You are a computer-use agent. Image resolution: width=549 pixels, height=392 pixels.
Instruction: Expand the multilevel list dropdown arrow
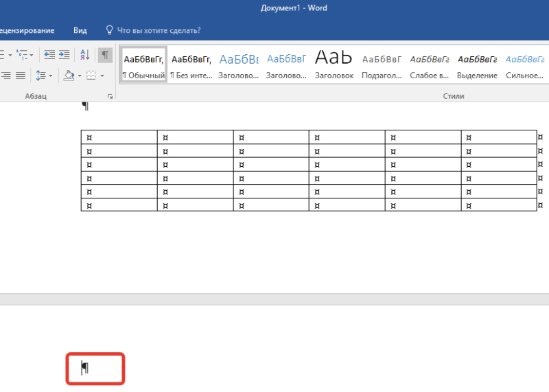click(32, 54)
